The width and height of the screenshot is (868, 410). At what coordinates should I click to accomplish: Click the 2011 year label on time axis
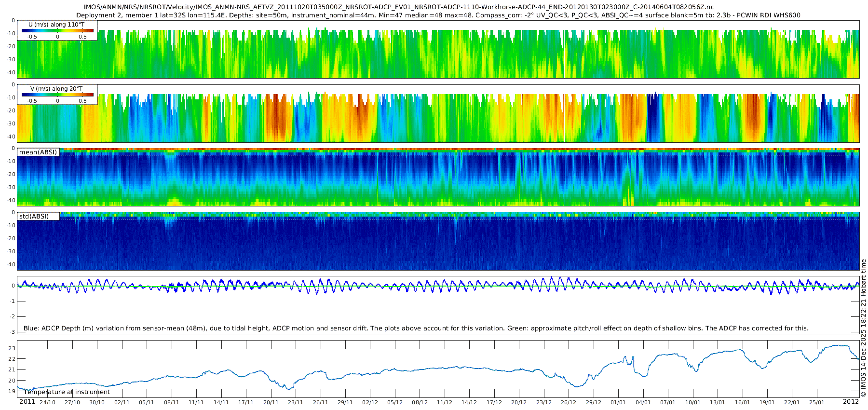click(x=27, y=402)
